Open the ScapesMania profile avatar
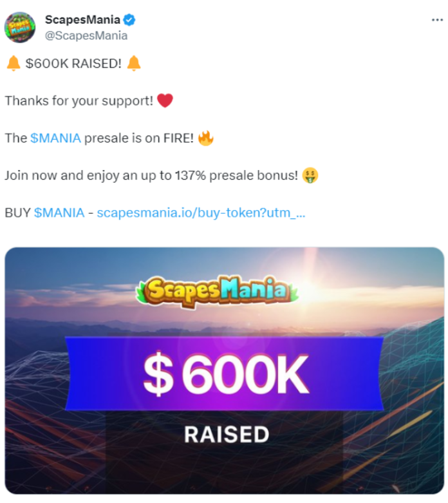Image resolution: width=448 pixels, height=503 pixels. tap(20, 27)
